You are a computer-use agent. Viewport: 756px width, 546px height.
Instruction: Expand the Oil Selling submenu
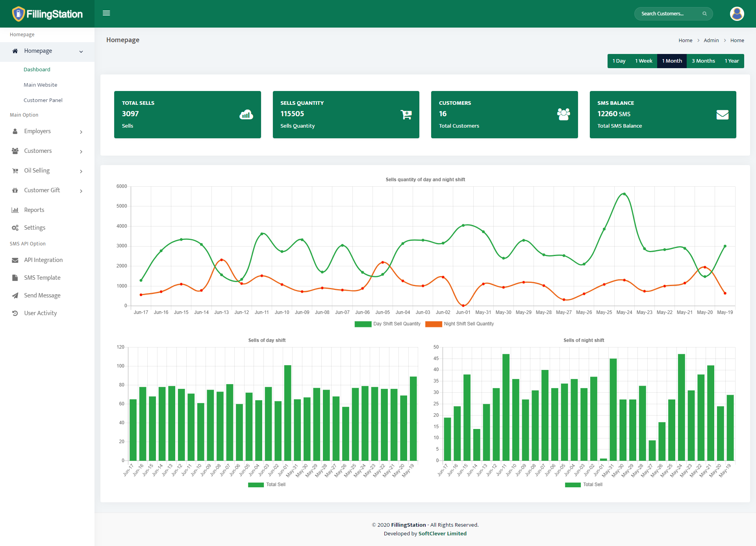coord(36,170)
